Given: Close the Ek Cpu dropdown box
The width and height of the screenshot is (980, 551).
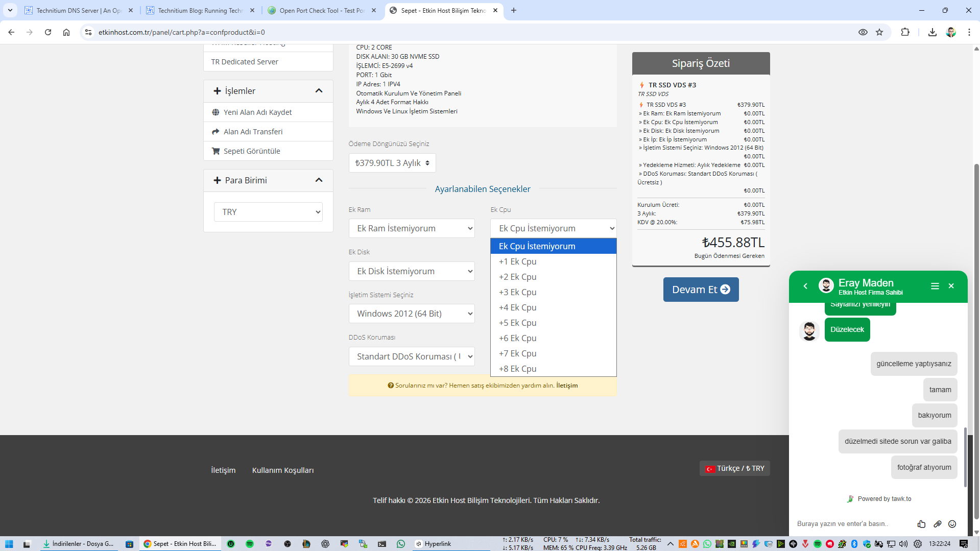Looking at the screenshot, I should [553, 228].
